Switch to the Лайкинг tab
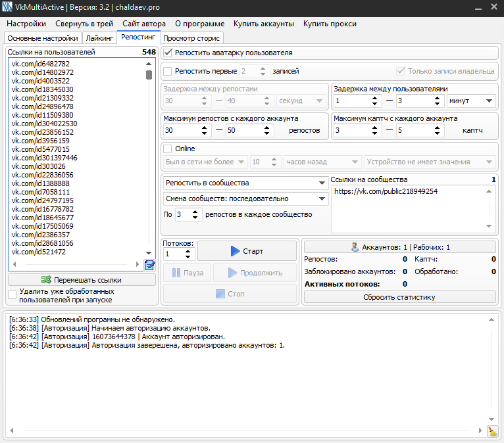 point(101,38)
